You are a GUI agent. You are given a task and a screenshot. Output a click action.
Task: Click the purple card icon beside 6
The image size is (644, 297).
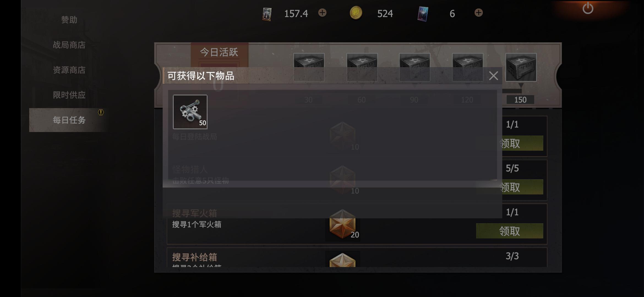(x=423, y=14)
